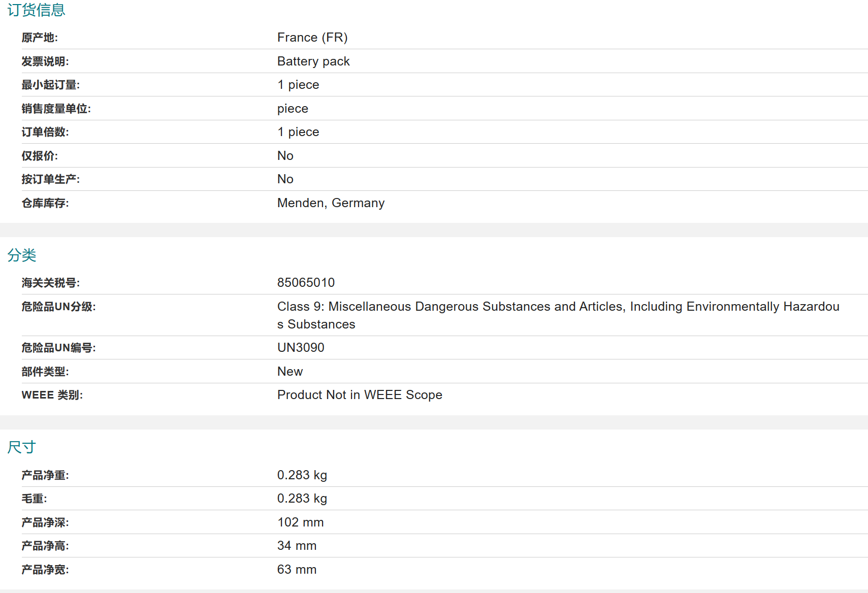Click the 按订单生产 label
Viewport: 868px width, 593px height.
[50, 179]
